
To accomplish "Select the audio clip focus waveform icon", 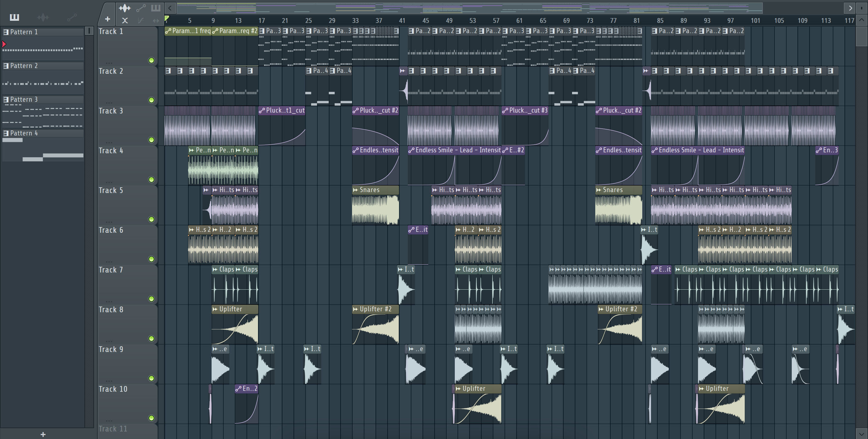I will coord(124,8).
